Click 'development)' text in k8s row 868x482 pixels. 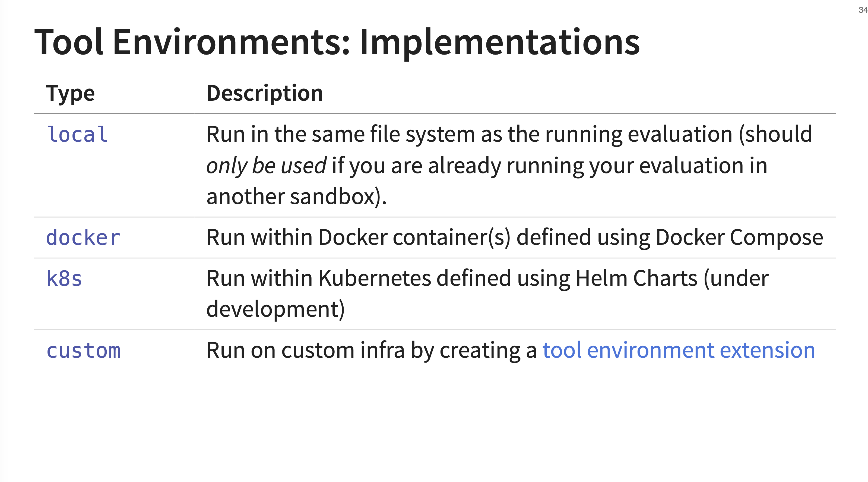point(276,309)
